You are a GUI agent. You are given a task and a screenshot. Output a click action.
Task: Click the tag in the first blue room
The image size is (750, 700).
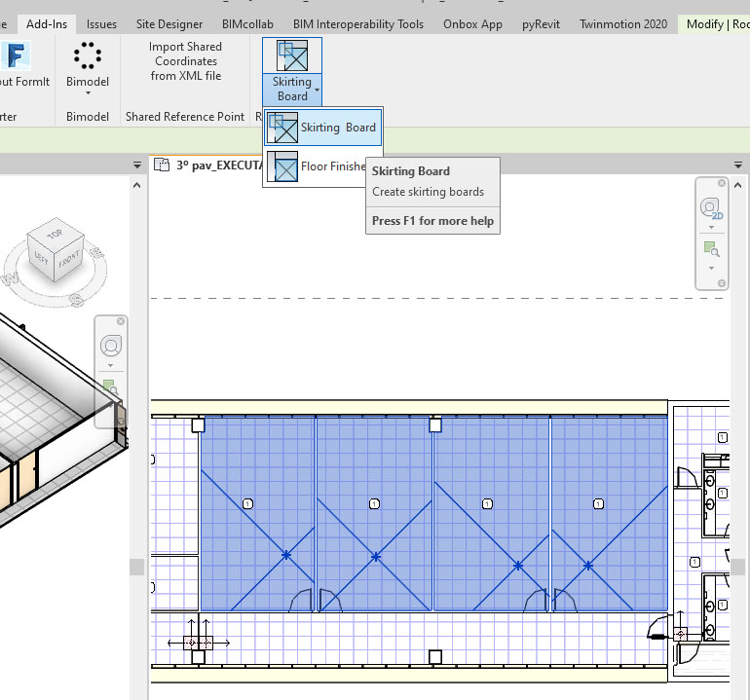247,504
